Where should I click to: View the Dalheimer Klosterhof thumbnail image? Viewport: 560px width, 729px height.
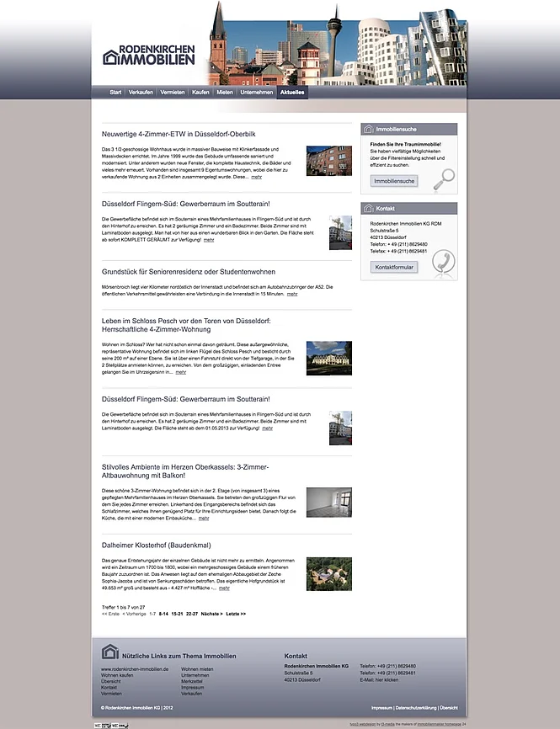click(329, 574)
